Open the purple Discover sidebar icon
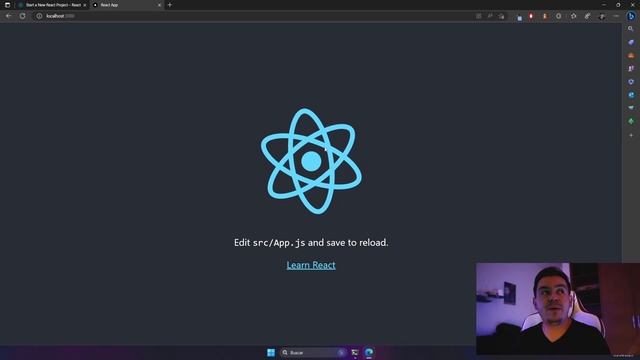 [631, 42]
